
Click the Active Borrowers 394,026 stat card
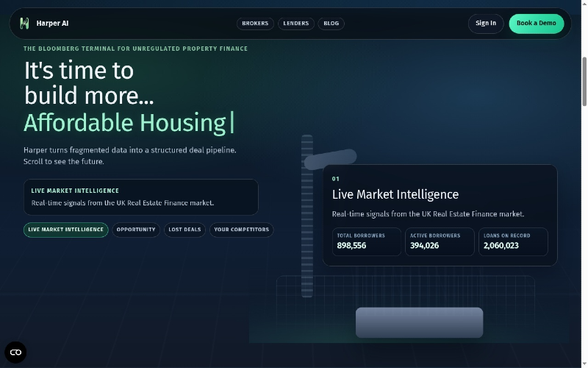[x=440, y=241]
